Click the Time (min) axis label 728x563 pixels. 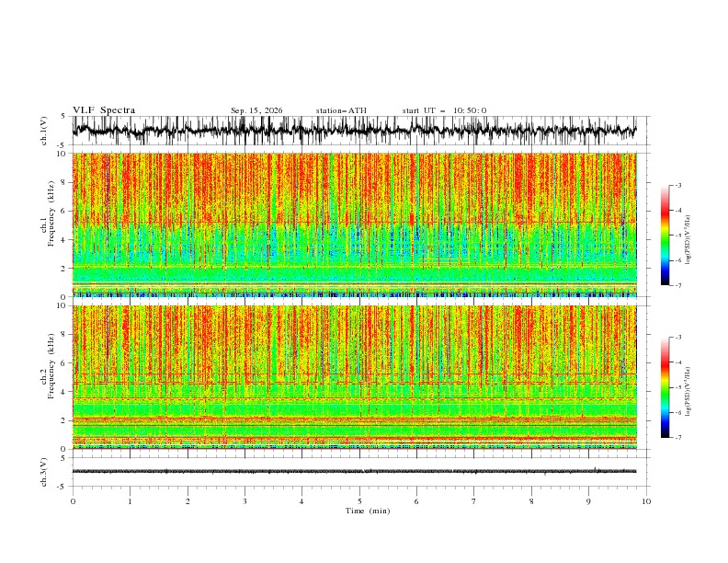(x=368, y=511)
